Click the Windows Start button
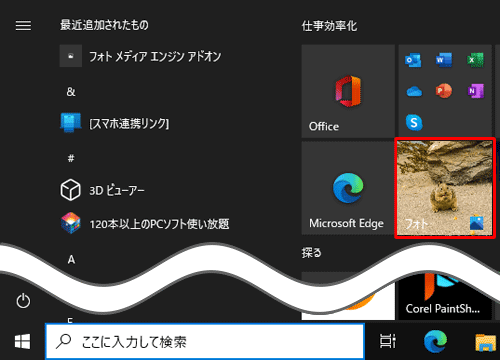Screen dimensions: 500x360 tap(22, 342)
